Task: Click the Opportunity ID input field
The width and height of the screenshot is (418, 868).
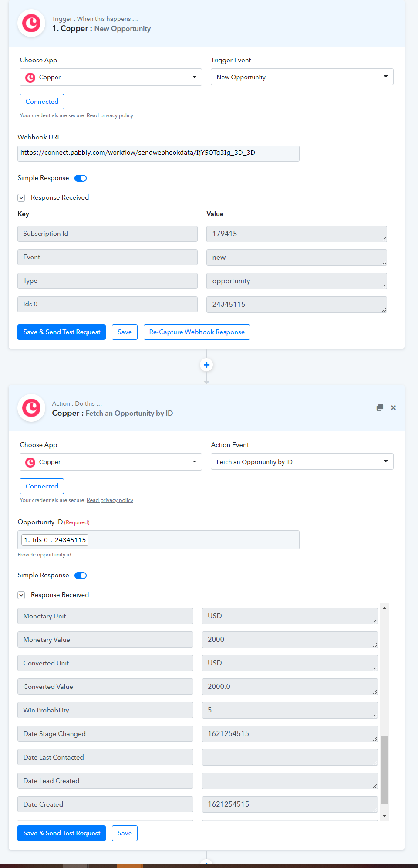Action: pos(158,540)
